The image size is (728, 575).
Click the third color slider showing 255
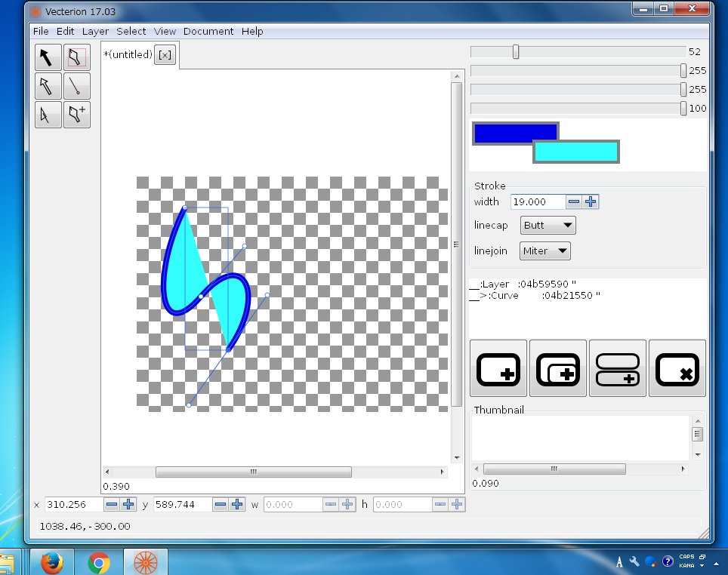(578, 89)
